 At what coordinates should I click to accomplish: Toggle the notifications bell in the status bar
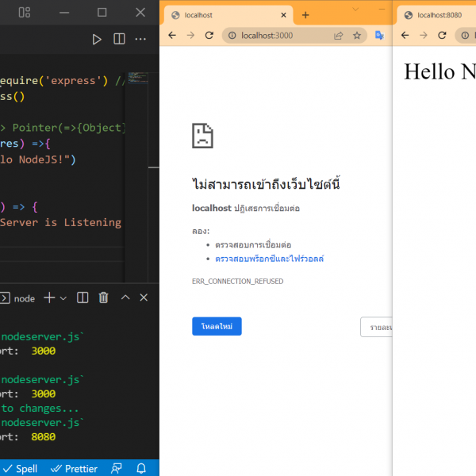[141, 468]
